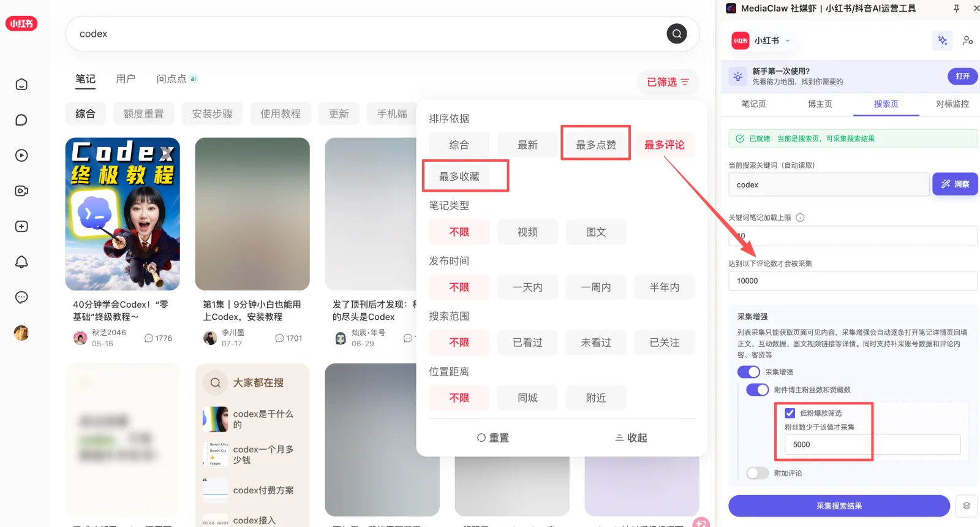Open the play video icon in sidebar

[21, 156]
